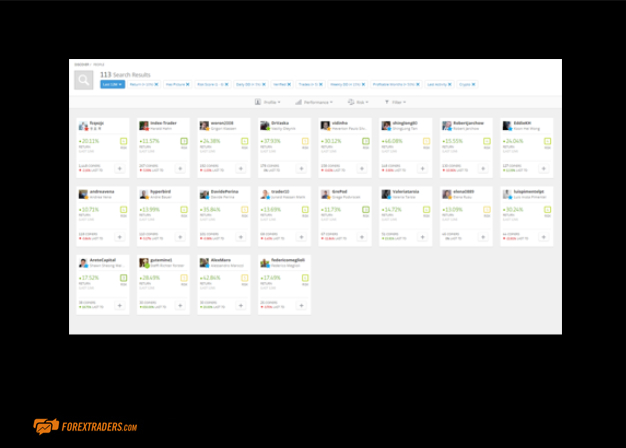
Task: Click the plus button on the 28.49% return card
Action: (180, 305)
